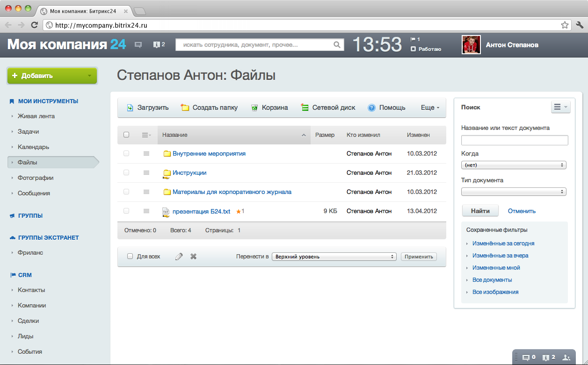588x365 pixels.
Task: Expand the Добавить button dropdown arrow
Action: (90, 76)
